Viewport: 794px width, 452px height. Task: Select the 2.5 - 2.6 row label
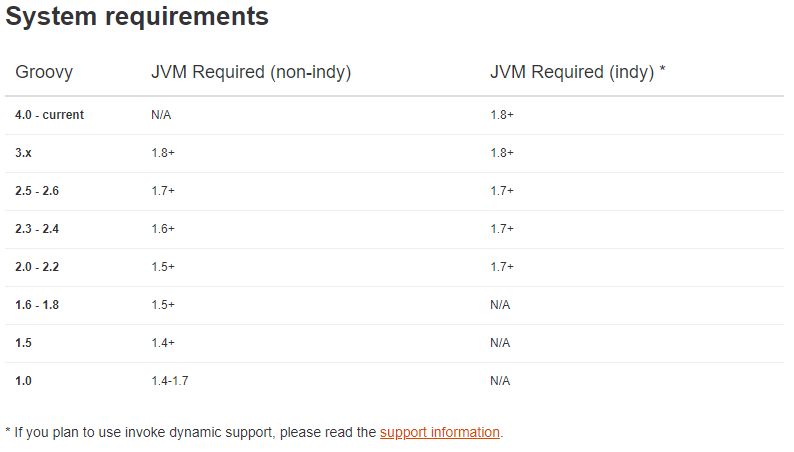tap(37, 191)
